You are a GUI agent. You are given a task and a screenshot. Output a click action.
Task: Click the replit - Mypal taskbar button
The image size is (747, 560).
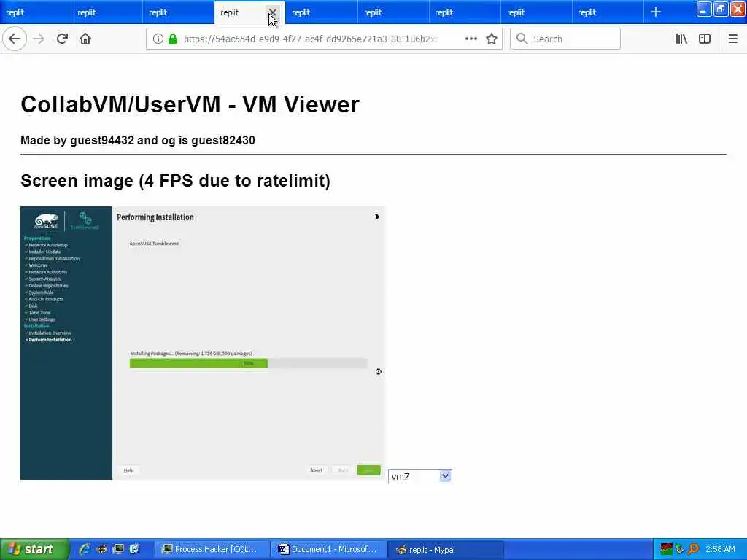point(446,549)
